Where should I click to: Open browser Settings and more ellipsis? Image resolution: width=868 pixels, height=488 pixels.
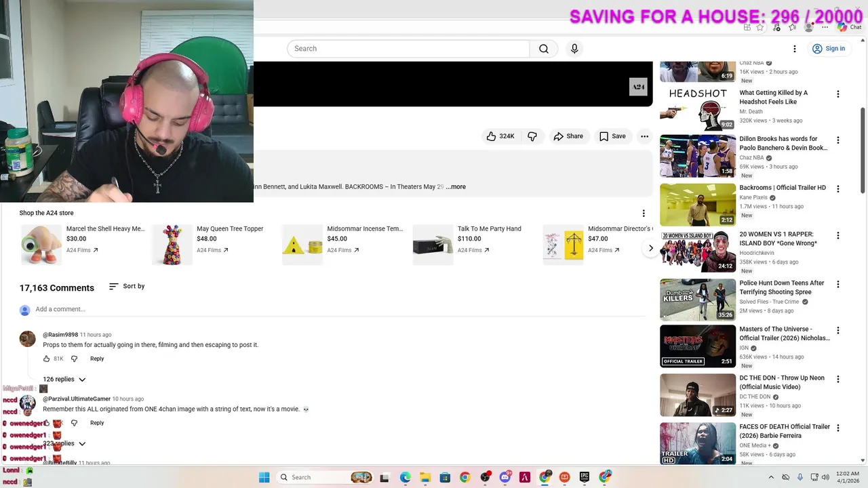(825, 27)
